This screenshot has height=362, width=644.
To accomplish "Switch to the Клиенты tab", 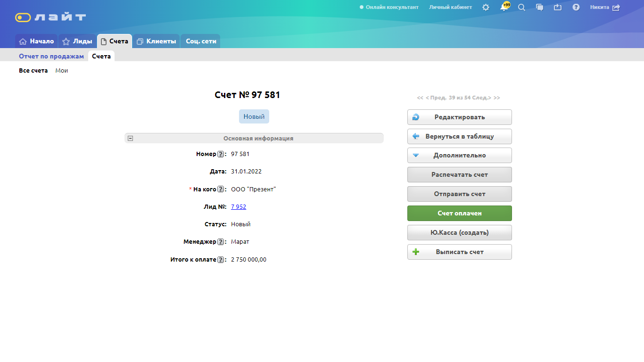I will click(156, 41).
